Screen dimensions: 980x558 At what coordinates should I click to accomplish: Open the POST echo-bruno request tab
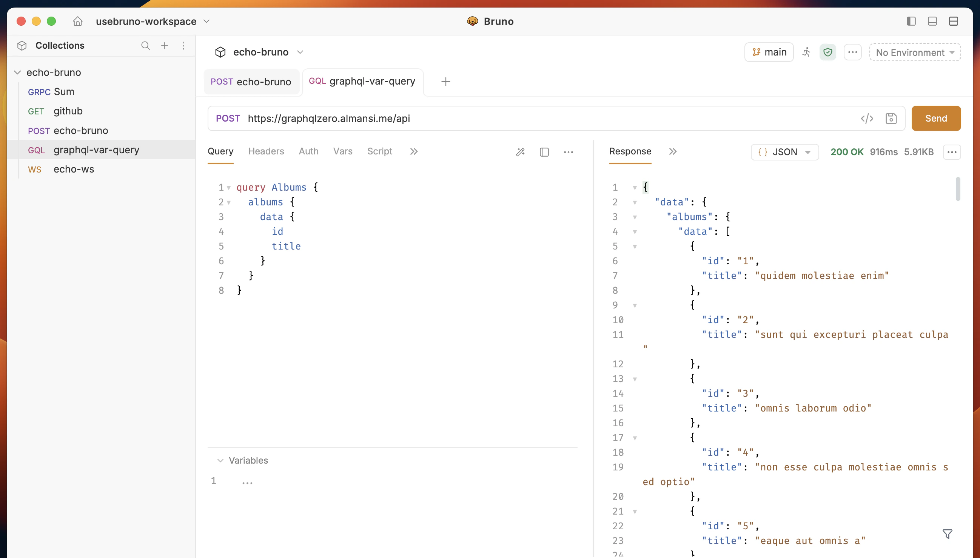[251, 82]
